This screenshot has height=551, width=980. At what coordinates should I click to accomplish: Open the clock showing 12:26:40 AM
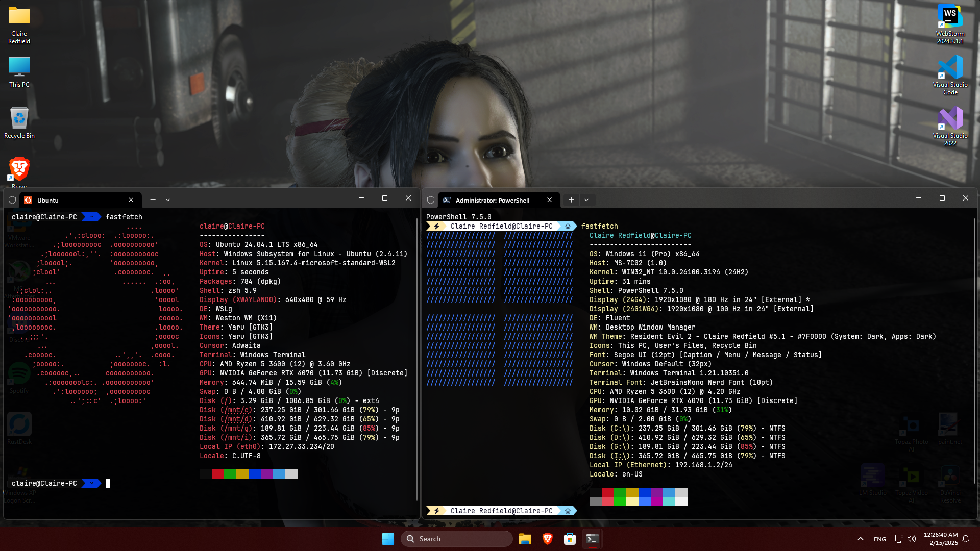pos(941,539)
